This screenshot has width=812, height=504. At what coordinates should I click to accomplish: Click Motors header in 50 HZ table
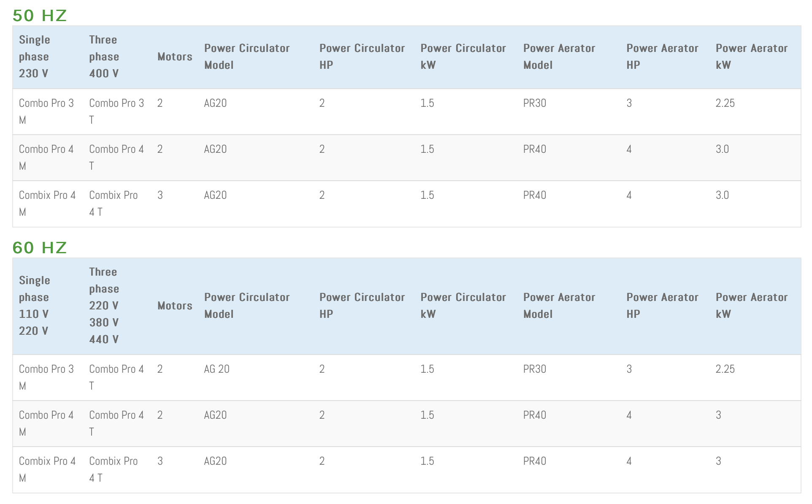click(175, 57)
